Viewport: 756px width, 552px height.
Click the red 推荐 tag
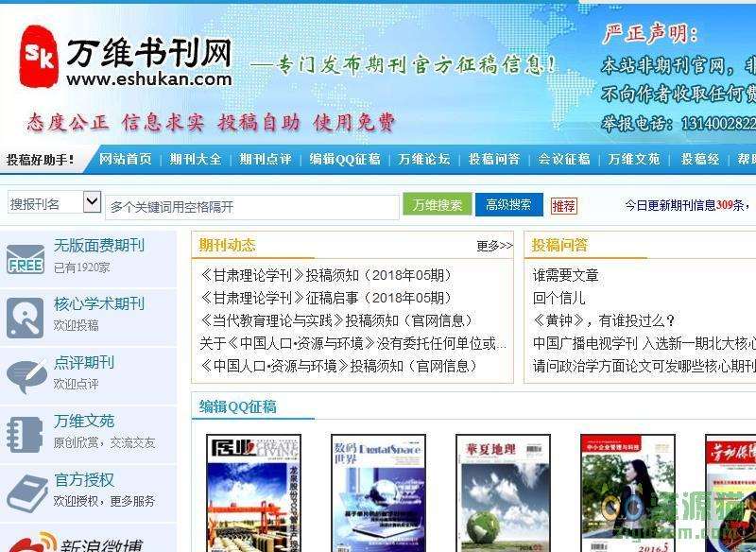(563, 206)
